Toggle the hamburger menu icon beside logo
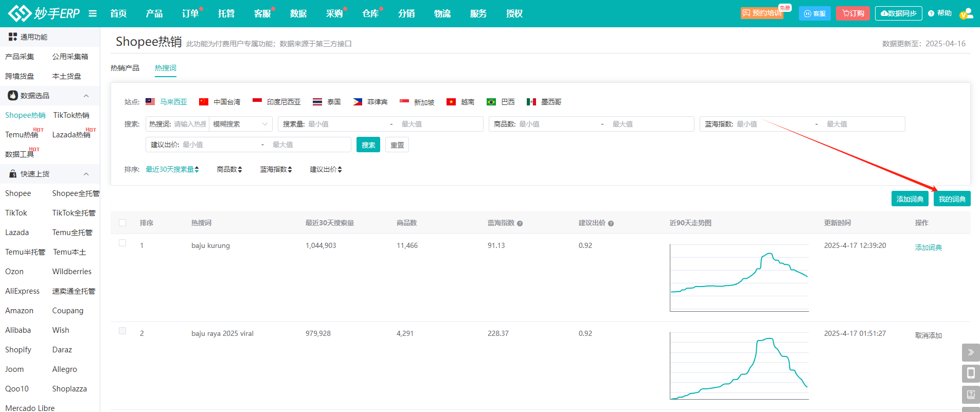The width and height of the screenshot is (980, 412). click(x=93, y=13)
